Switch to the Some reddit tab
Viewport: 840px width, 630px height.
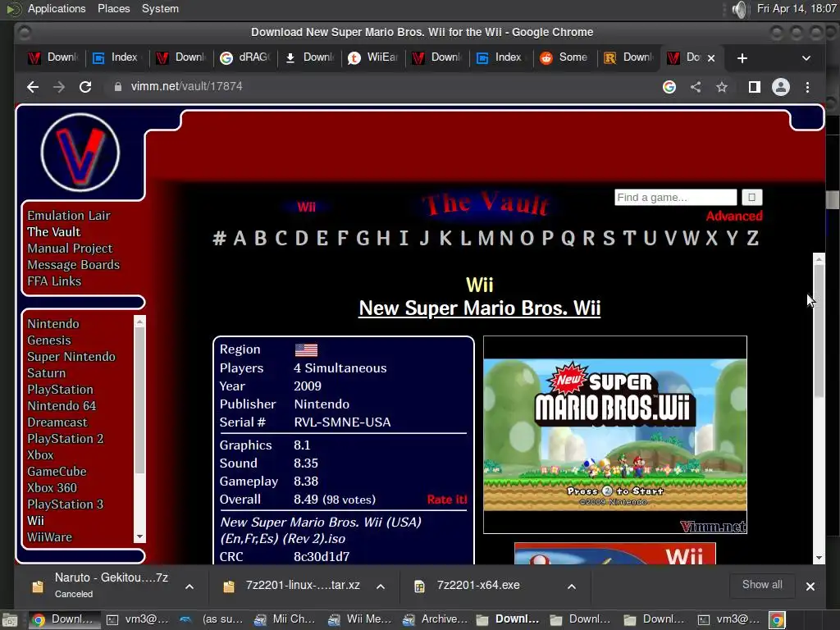click(565, 57)
